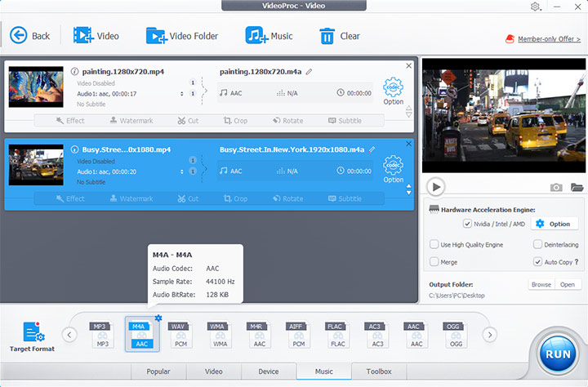588x387 pixels.
Task: Add a video with the Video icon
Action: click(x=82, y=35)
